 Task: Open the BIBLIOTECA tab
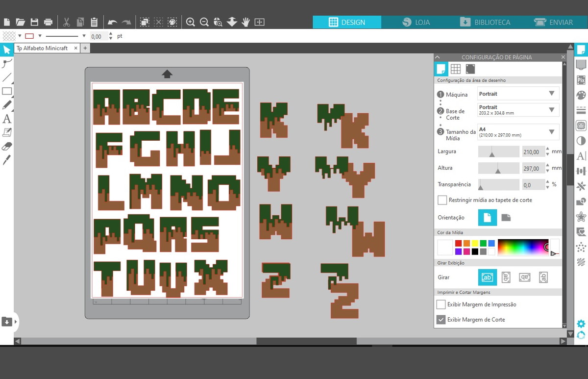tap(485, 22)
